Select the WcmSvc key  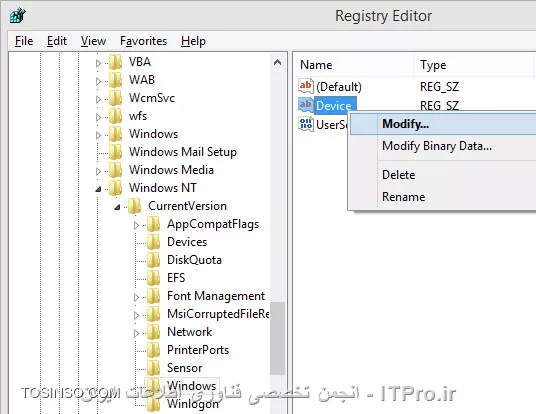coord(152,98)
